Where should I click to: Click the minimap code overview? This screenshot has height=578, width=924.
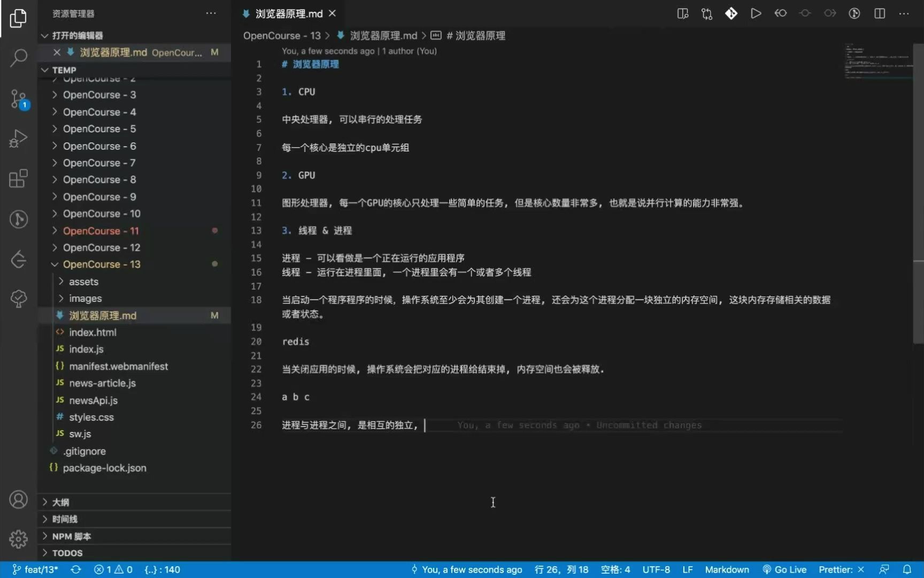click(x=879, y=62)
